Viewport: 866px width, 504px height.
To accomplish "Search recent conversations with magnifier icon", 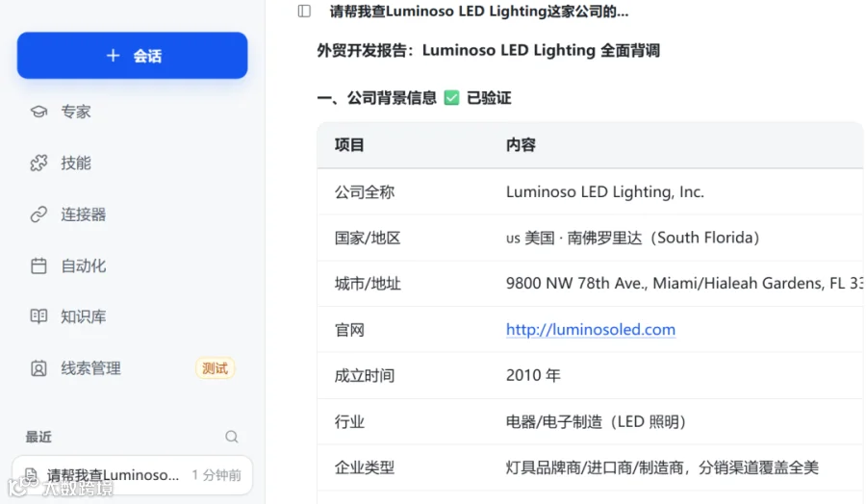I will point(231,437).
